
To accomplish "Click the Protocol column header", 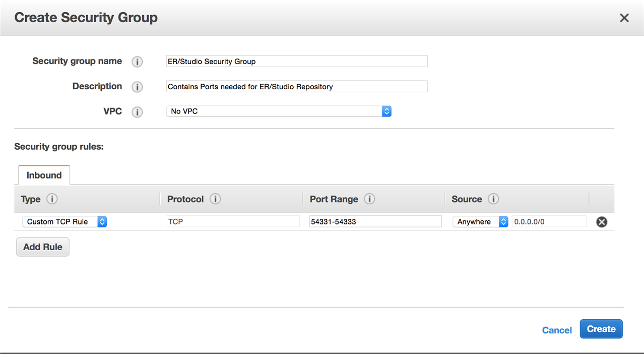I will point(185,199).
